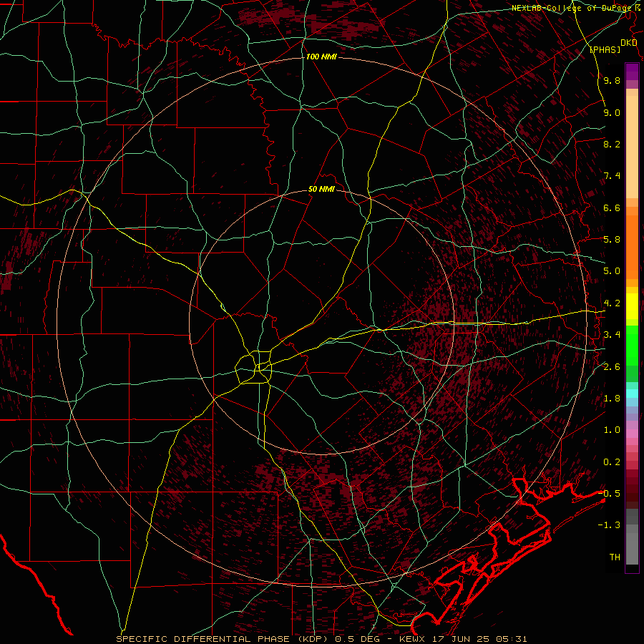Image resolution: width=644 pixels, height=644 pixels.
Task: Select the 5.0 scale label
Action: (612, 271)
